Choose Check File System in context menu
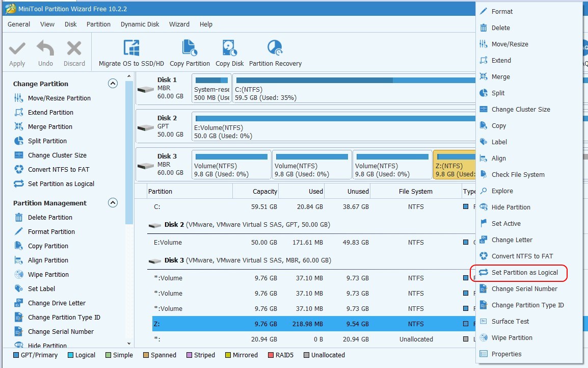Screen dimensions: 588x368 529,175
